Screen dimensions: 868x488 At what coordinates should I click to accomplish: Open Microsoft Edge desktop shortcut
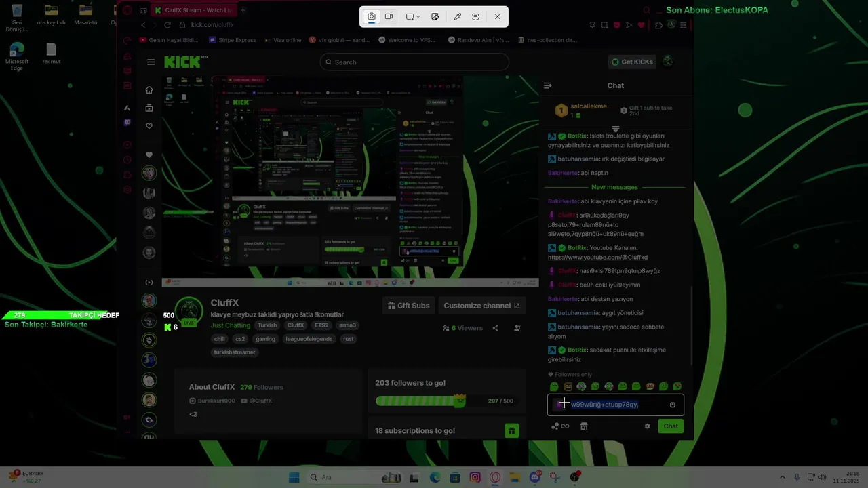17,57
